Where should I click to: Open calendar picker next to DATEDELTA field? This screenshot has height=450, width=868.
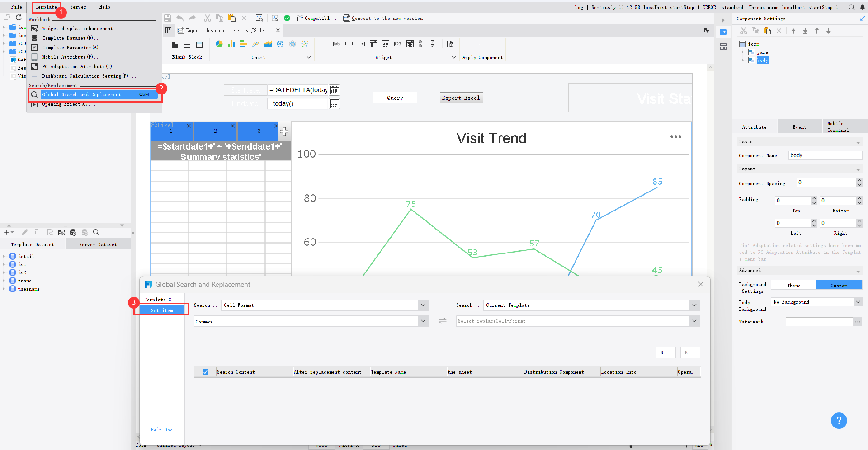tap(335, 90)
